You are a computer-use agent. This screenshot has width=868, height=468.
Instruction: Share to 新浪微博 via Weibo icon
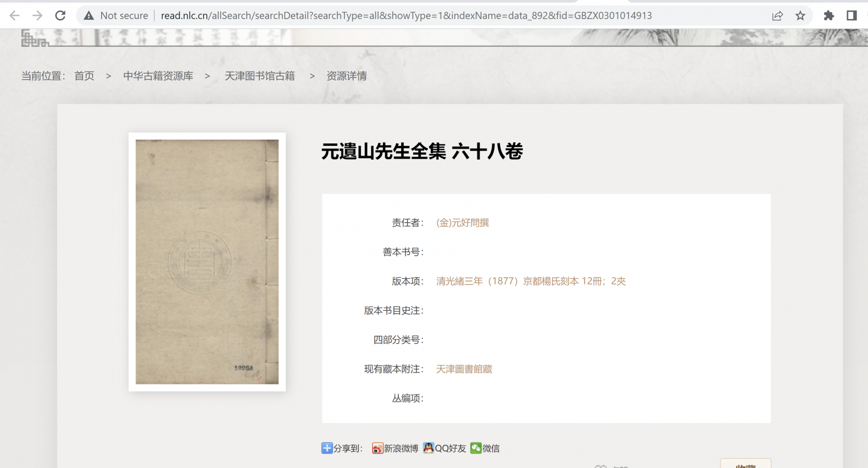coord(377,448)
